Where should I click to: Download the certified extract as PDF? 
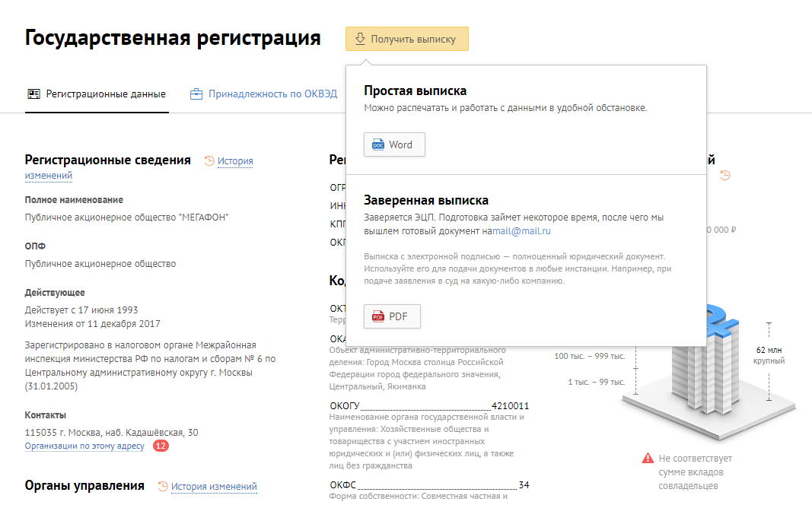pyautogui.click(x=392, y=316)
